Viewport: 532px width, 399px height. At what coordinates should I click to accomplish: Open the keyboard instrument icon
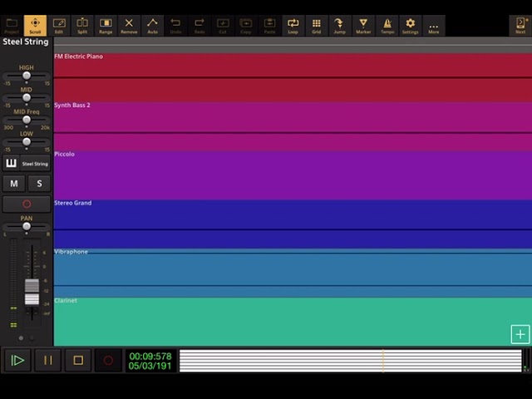[11, 163]
